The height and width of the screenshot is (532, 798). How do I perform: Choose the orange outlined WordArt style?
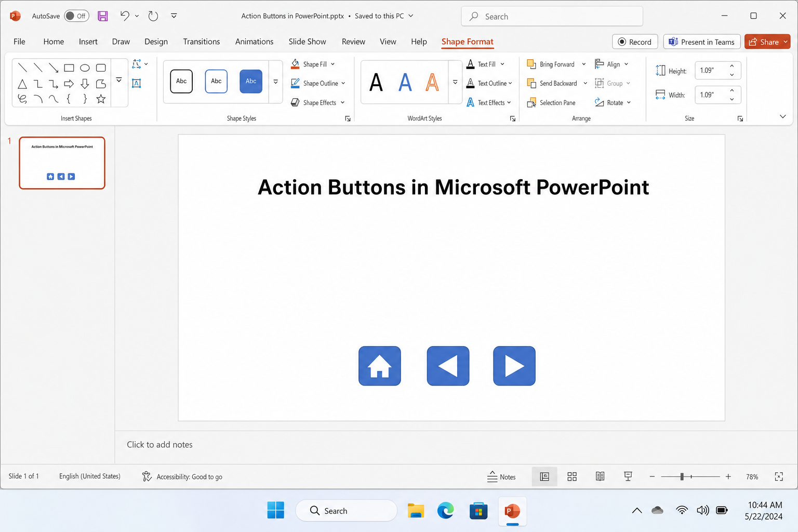click(432, 82)
